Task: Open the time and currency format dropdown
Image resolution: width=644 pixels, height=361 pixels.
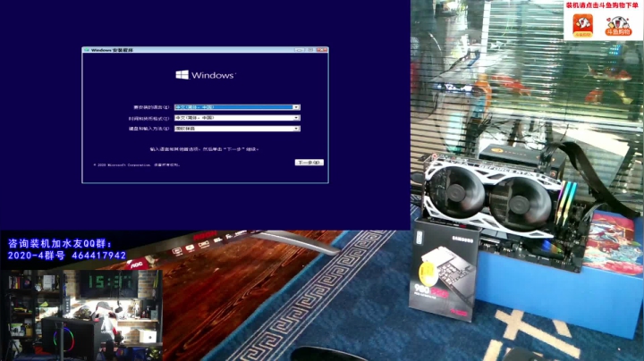Action: (x=237, y=118)
